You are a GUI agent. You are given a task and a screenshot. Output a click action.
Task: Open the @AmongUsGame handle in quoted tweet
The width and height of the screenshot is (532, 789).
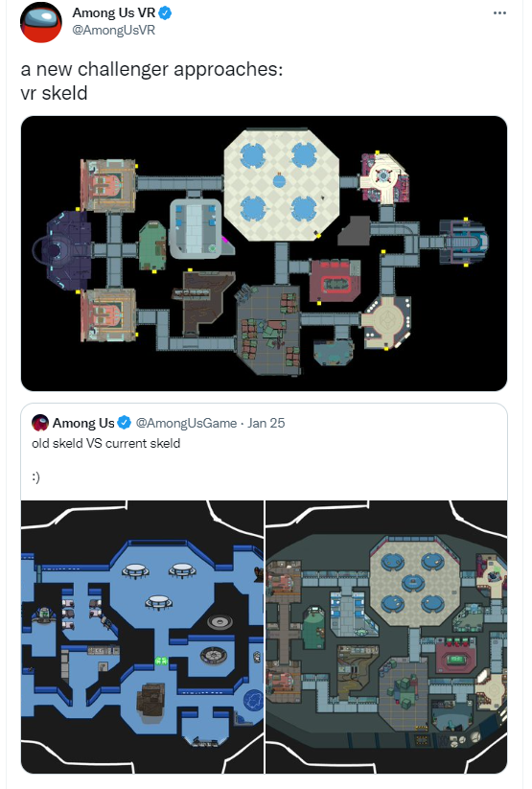tap(186, 423)
